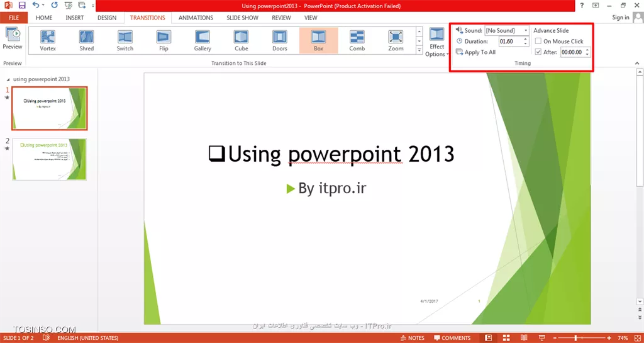
Task: Fit slide to current window icon
Action: [x=639, y=338]
